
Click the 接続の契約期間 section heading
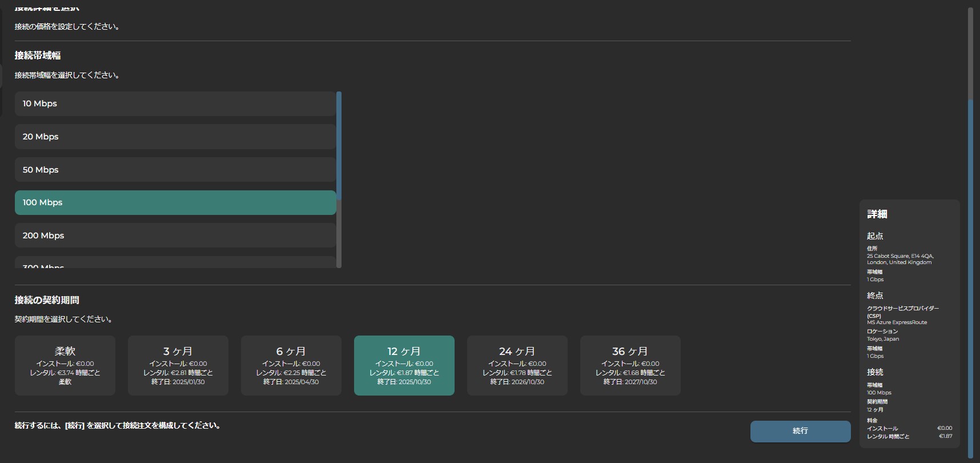tap(47, 300)
